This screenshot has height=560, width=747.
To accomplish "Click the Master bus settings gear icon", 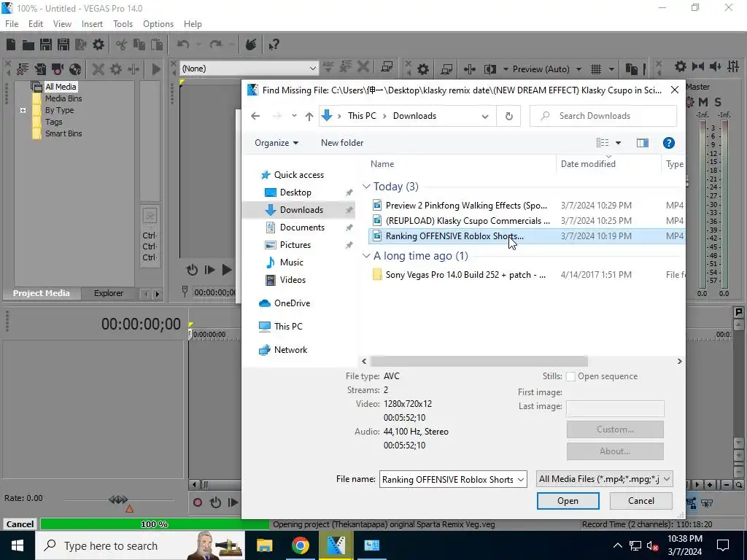I will point(681,66).
